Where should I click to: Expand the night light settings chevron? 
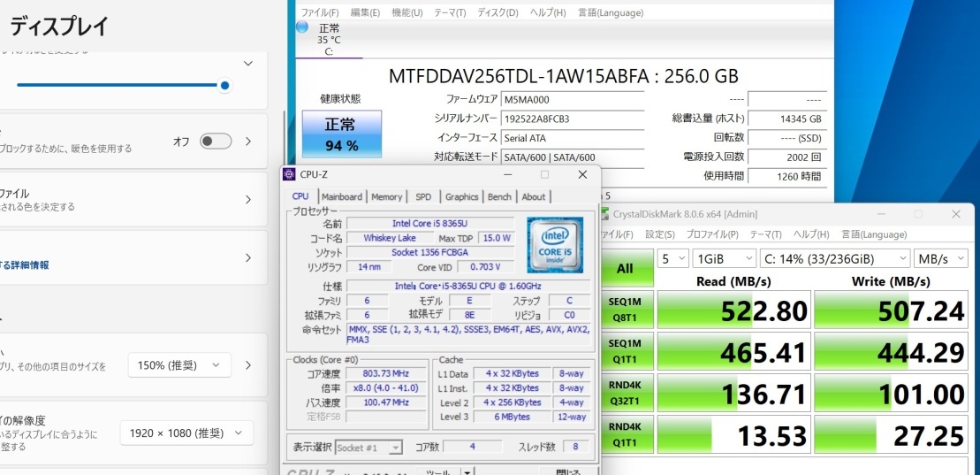coord(248,142)
